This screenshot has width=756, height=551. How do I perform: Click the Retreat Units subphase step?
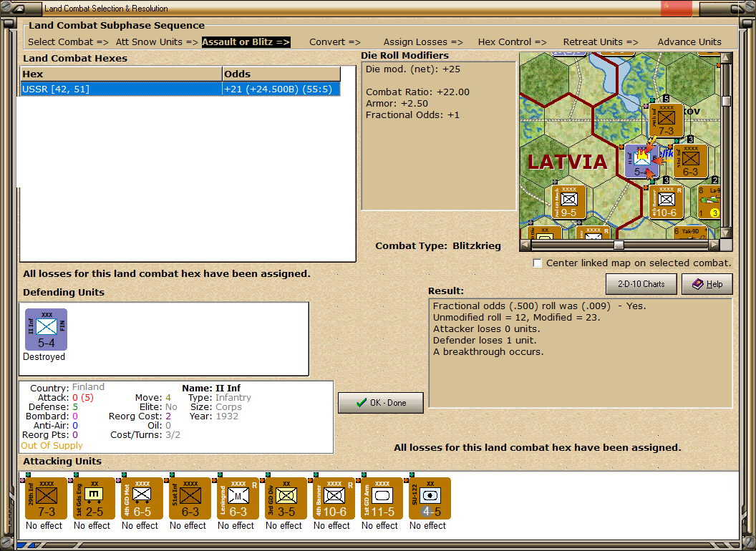click(600, 42)
